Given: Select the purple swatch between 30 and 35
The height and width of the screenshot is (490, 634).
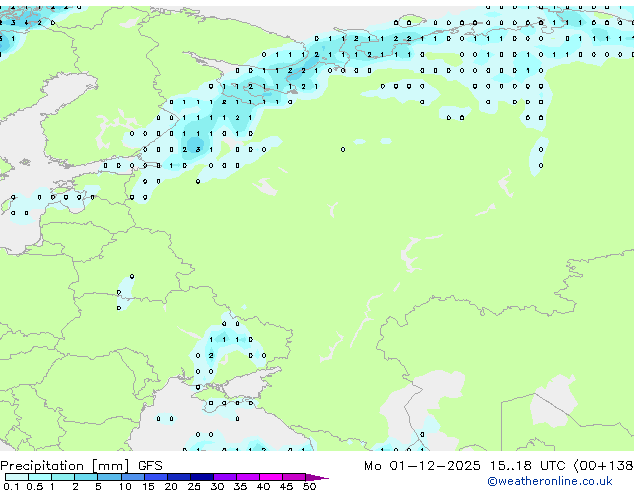Looking at the screenshot, I should pos(224,477).
